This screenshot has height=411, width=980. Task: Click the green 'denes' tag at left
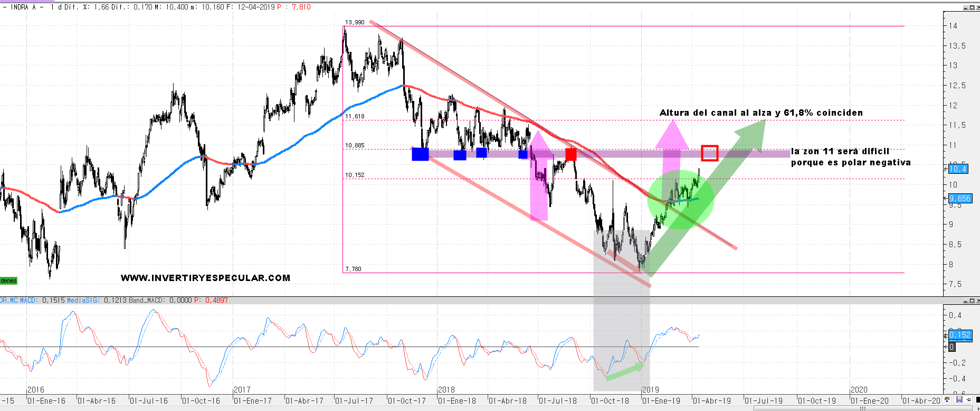(8, 281)
